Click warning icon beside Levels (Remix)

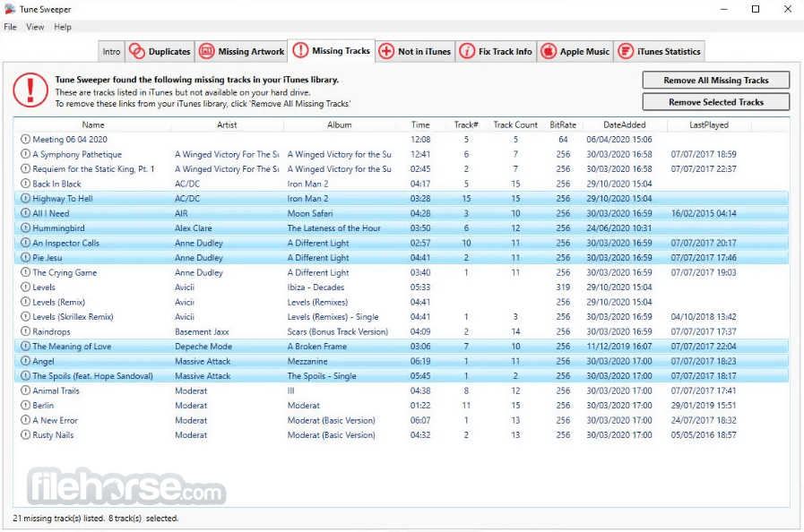pyautogui.click(x=25, y=302)
